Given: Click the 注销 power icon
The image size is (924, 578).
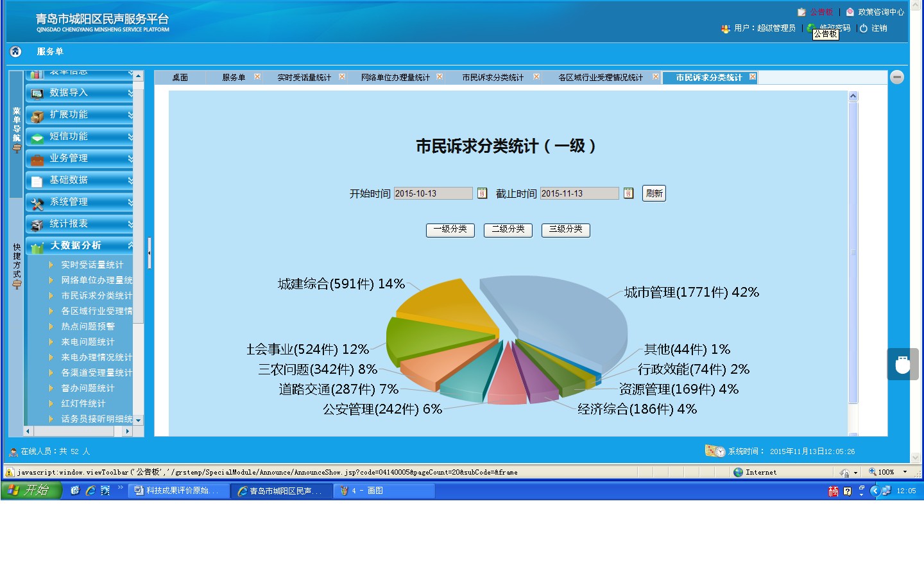Looking at the screenshot, I should pos(864,28).
